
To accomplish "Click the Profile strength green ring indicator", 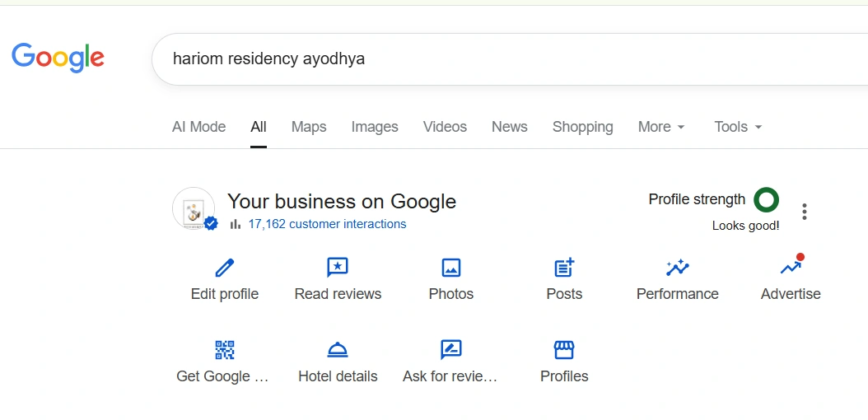I will click(x=767, y=199).
